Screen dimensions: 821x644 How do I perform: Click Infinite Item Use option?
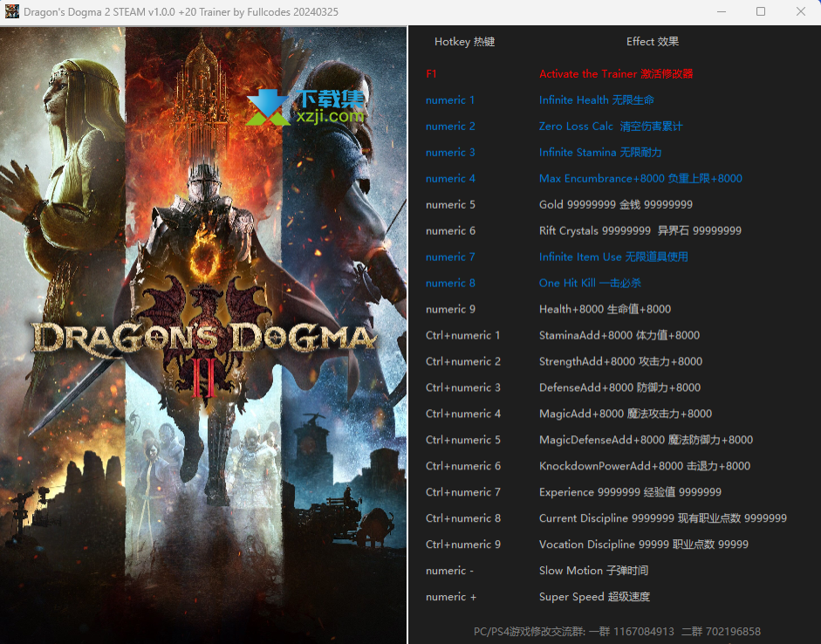(x=613, y=257)
